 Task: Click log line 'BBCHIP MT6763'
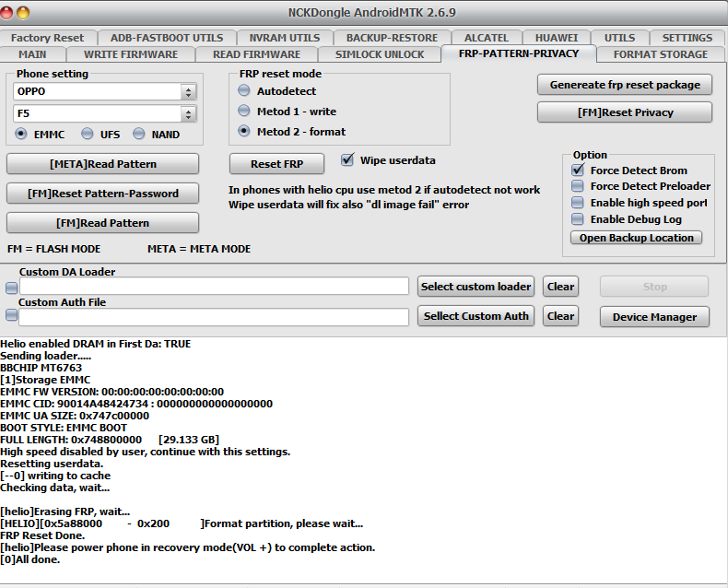tap(41, 368)
